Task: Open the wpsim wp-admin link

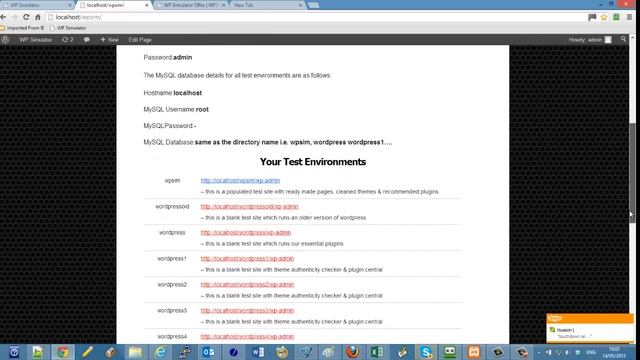Action: click(x=240, y=180)
